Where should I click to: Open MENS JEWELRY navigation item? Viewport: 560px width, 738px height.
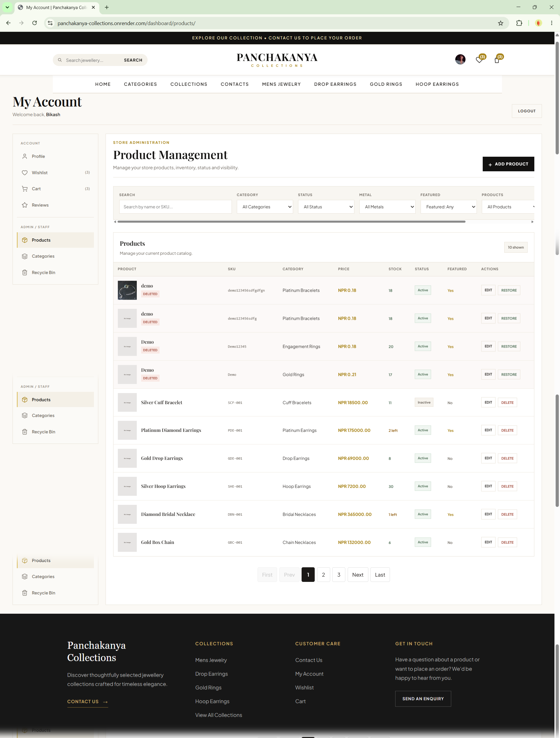281,84
